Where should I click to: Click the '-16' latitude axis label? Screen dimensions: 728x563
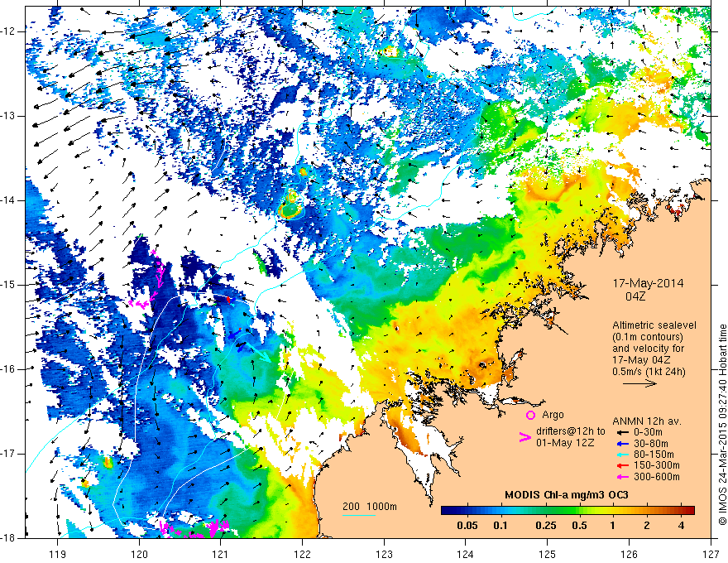[x=7, y=369]
